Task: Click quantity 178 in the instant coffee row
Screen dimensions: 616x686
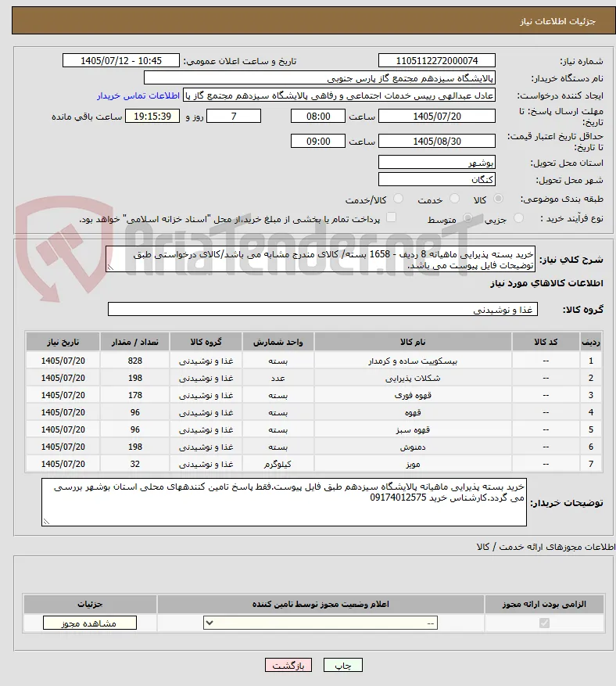Action: coord(135,395)
